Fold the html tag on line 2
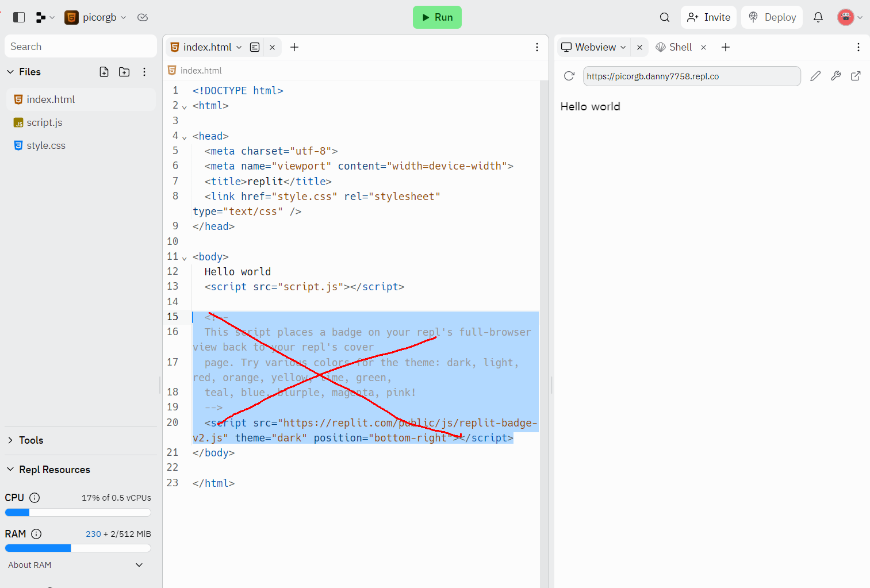This screenshot has height=588, width=870. coord(185,107)
